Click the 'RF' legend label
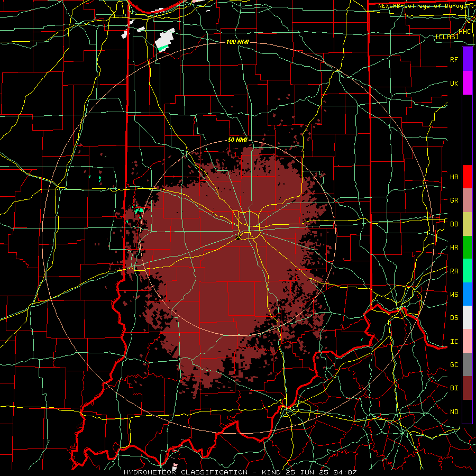Image resolution: width=476 pixels, height=476 pixels. [x=454, y=59]
